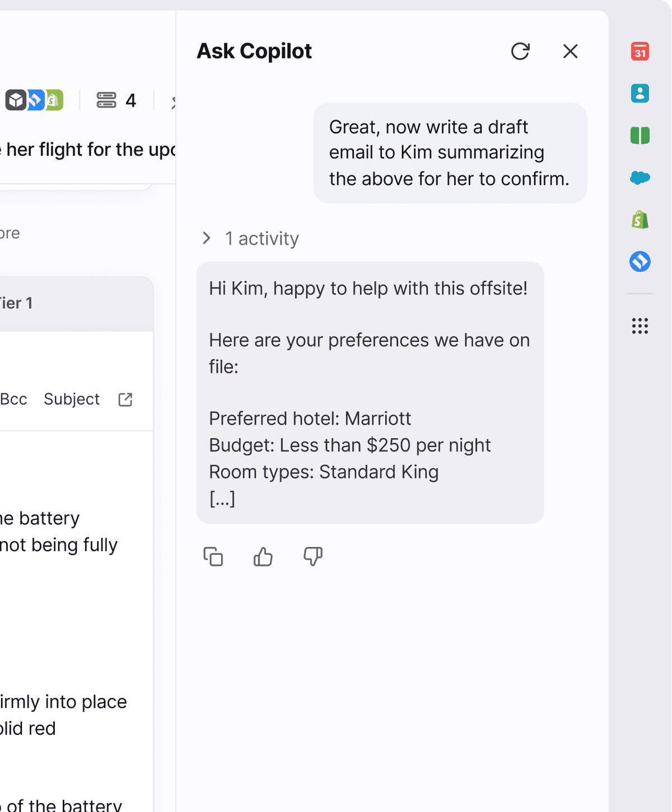Click the Subject field label

point(72,399)
